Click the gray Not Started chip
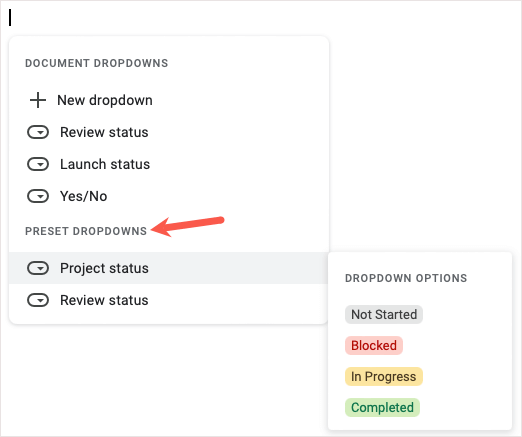Viewport: 522px width, 437px height. [x=384, y=314]
